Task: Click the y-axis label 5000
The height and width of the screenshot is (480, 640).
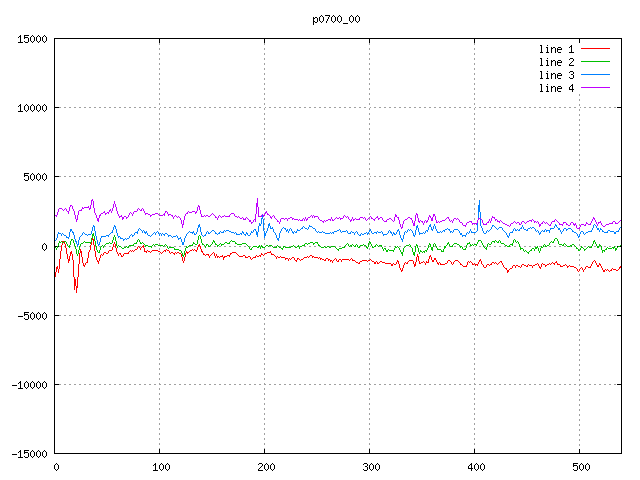Action: 36,177
